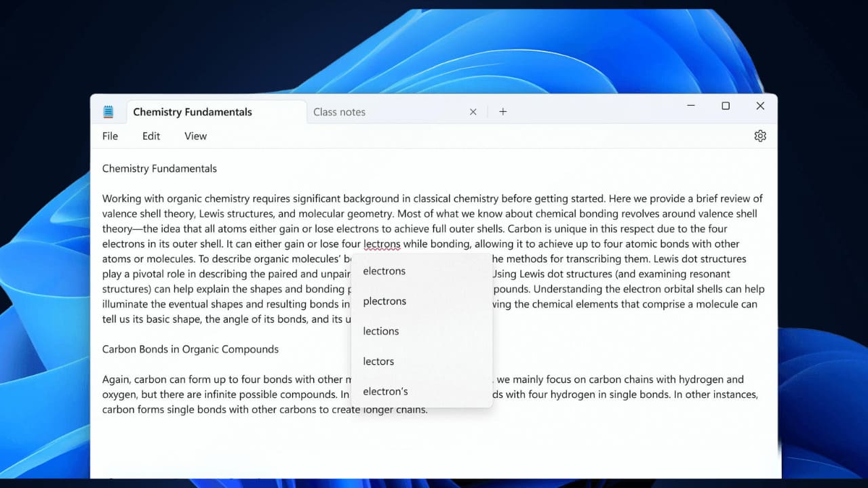Open Notepad settings with the gear icon
Viewport: 868px width, 488px height.
[759, 136]
